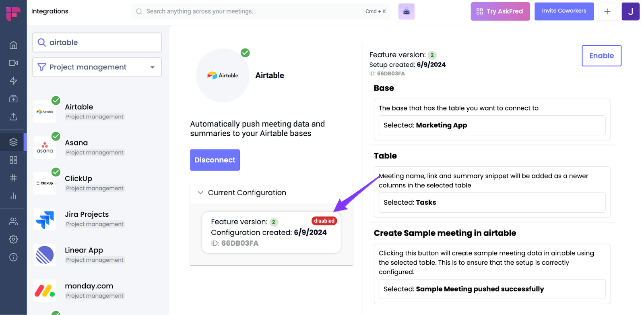Viewport: 644px width, 315px height.
Task: Click the Try AskFred button
Action: 500,11
